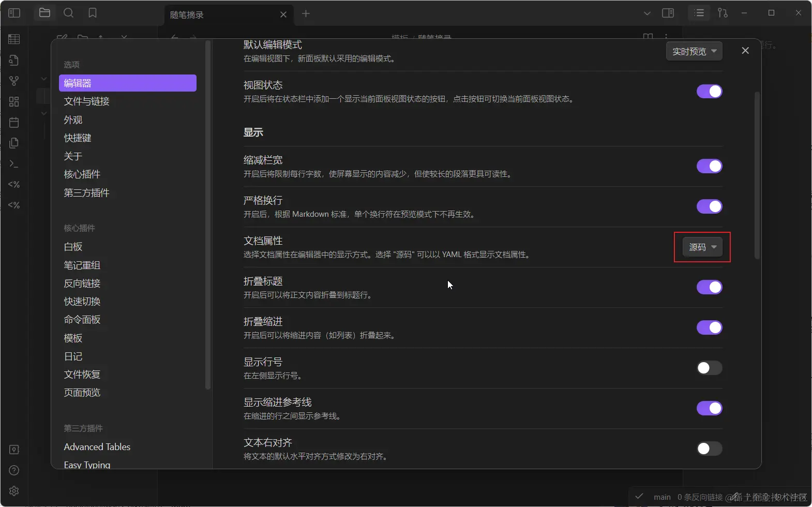Click the settings sidebar scrollbar
The height and width of the screenshot is (507, 812).
[x=208, y=215]
